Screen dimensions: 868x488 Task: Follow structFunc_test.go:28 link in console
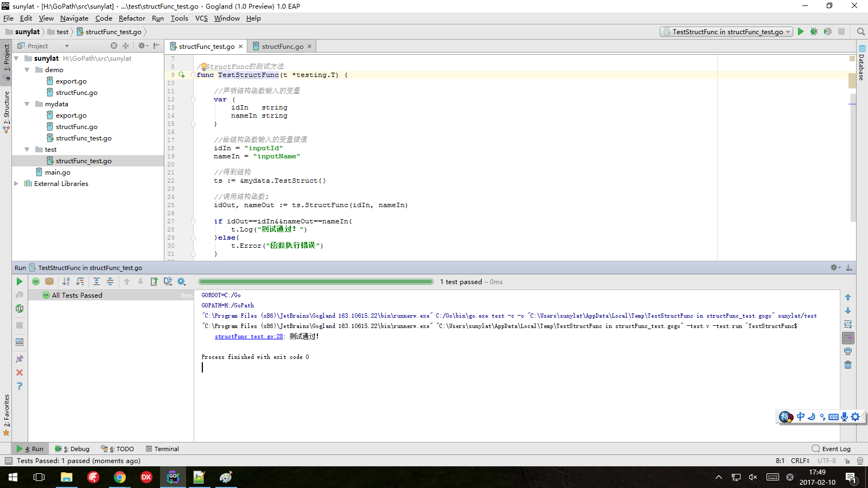[x=249, y=336]
